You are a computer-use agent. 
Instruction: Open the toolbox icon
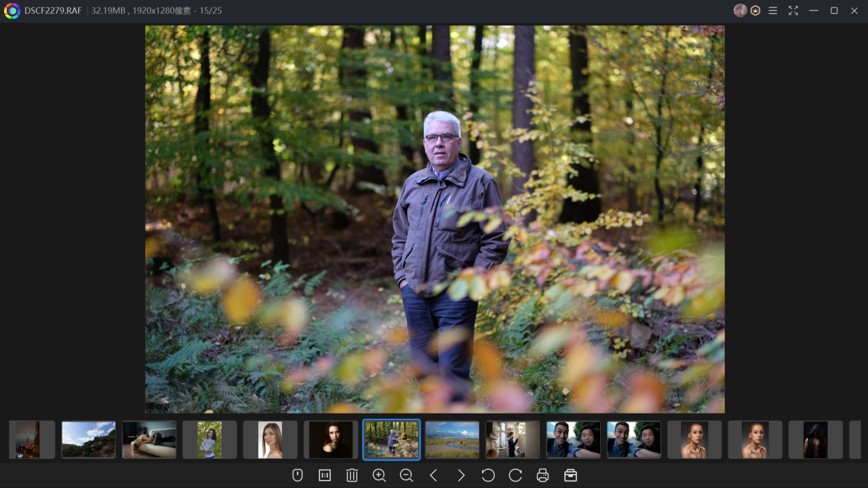click(x=570, y=475)
